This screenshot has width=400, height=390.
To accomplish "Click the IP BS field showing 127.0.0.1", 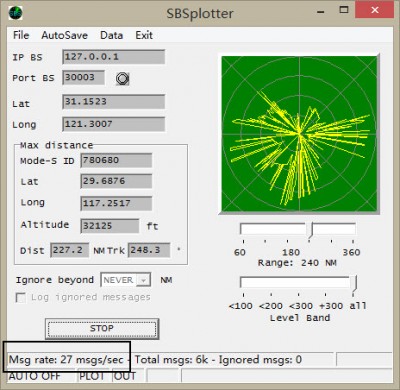I will point(114,57).
